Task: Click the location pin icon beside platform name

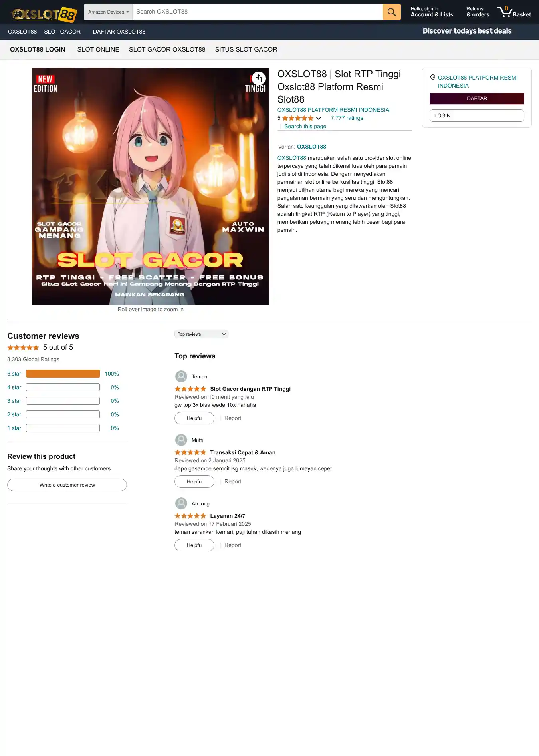Action: pyautogui.click(x=433, y=77)
